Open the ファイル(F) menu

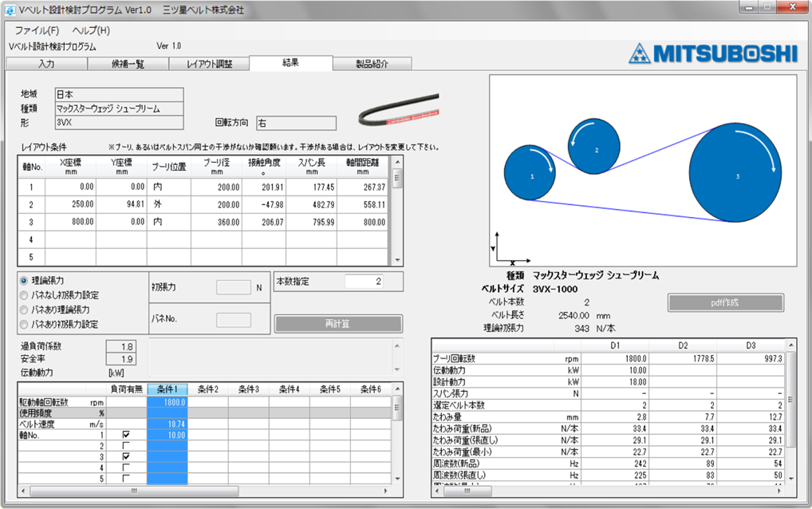coord(37,30)
